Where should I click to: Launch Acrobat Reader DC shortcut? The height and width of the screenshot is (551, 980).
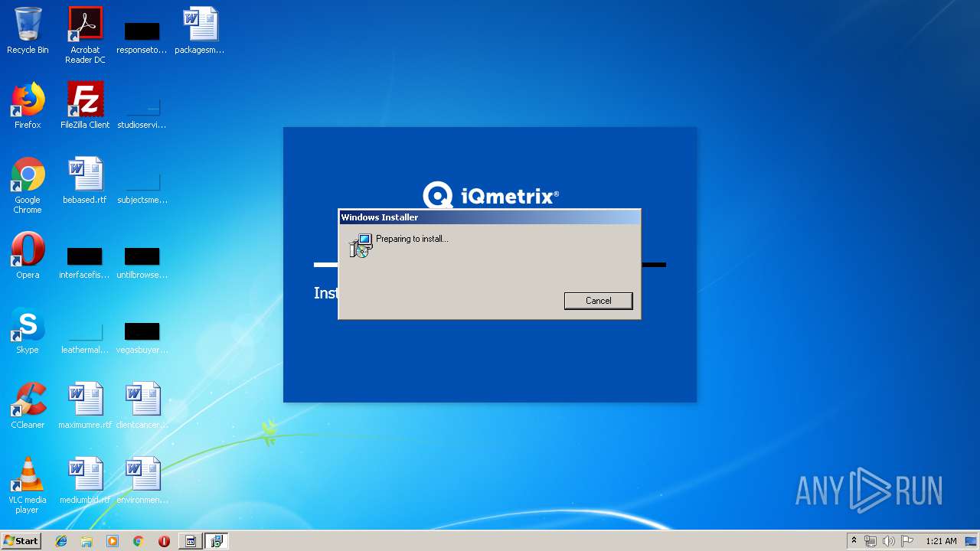point(85,35)
